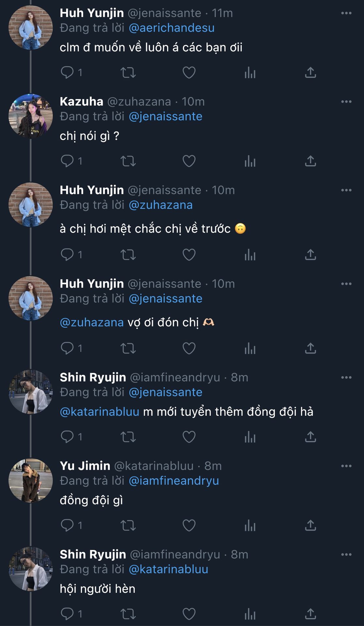Open more options on "hội người hèn" tweet
The image size is (364, 626).
click(346, 554)
